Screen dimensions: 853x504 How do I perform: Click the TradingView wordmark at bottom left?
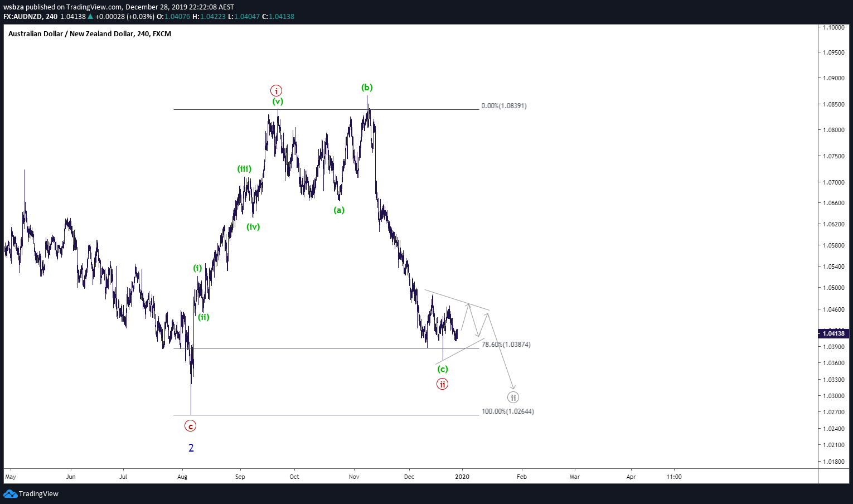coord(38,494)
